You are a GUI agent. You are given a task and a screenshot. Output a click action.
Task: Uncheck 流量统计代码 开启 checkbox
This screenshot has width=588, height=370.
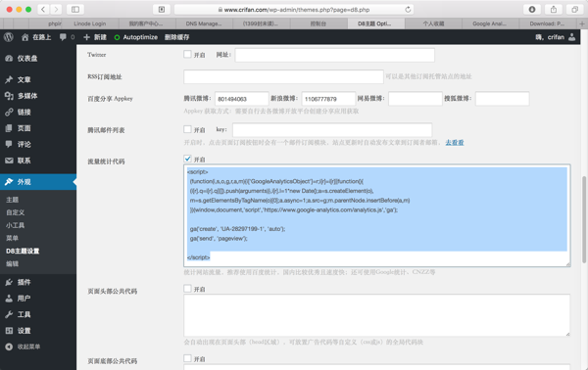pyautogui.click(x=187, y=159)
